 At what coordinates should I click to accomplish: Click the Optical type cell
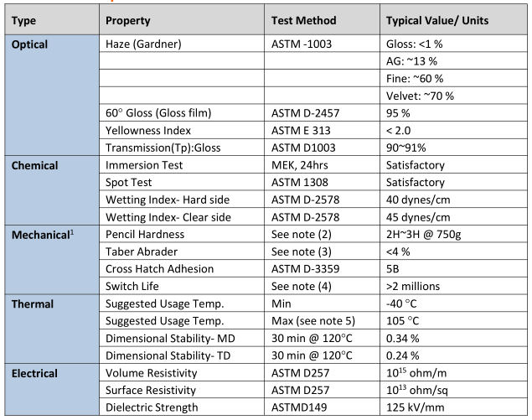52,95
